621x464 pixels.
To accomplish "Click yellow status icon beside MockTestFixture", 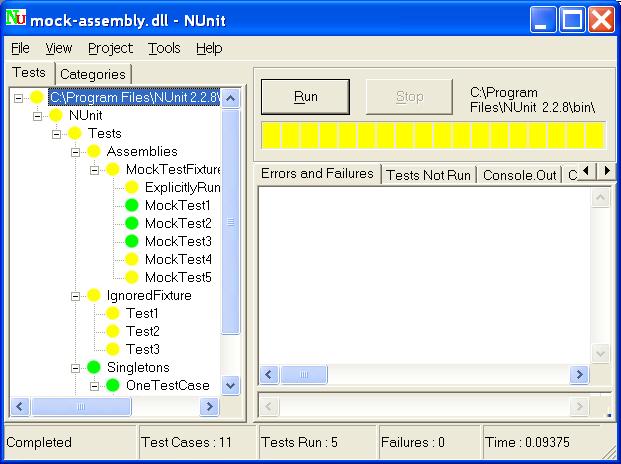I will coord(113,169).
